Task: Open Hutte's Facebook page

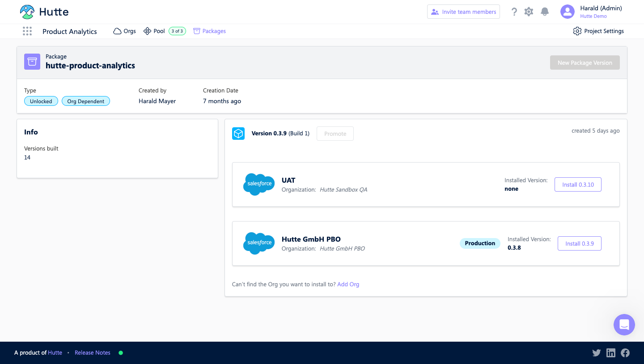Action: point(625,353)
